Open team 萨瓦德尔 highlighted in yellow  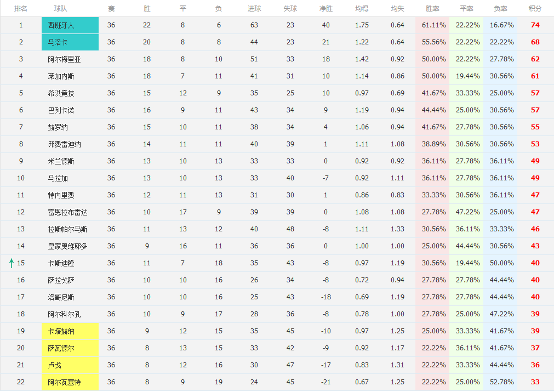point(61,348)
